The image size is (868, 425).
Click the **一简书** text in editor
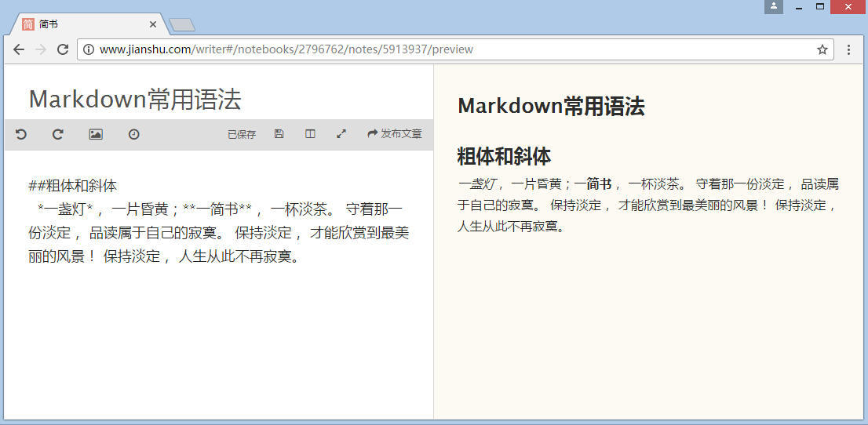click(x=217, y=209)
